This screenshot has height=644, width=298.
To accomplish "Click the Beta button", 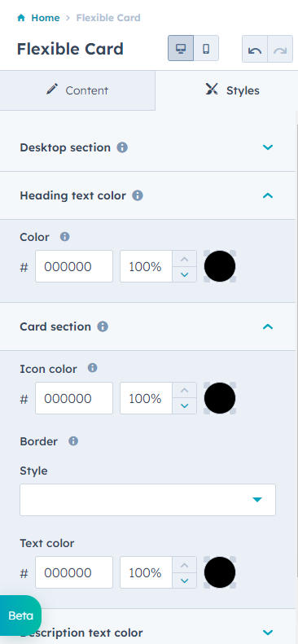I will point(20,616).
